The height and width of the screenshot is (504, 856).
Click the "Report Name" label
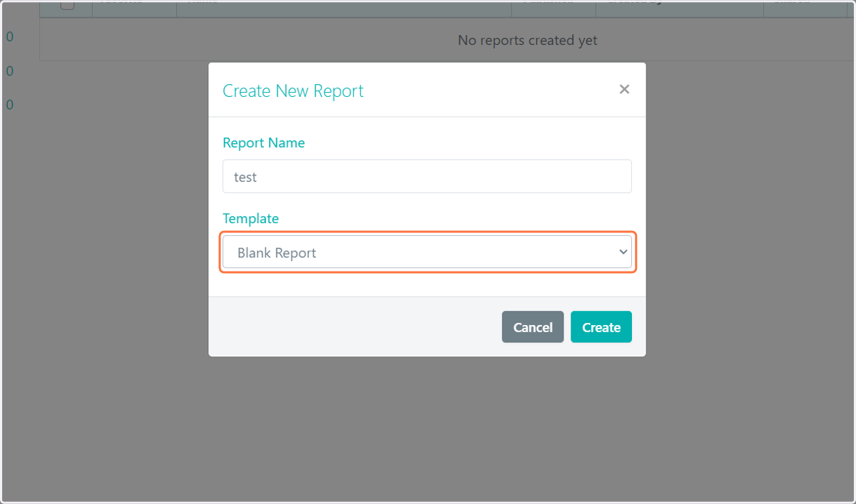[263, 143]
